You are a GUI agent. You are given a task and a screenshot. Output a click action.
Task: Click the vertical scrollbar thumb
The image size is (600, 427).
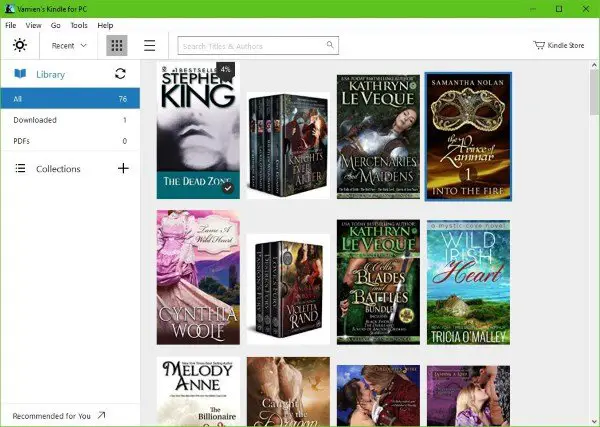click(x=594, y=92)
